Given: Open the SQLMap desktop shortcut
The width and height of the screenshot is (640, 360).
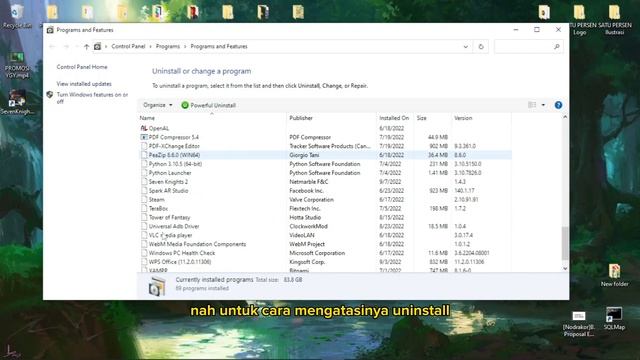Looking at the screenshot, I should click(x=614, y=319).
